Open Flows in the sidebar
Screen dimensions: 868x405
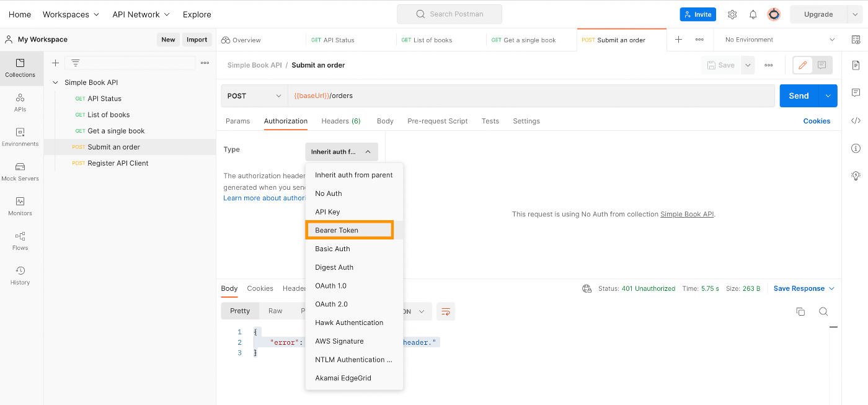click(20, 242)
